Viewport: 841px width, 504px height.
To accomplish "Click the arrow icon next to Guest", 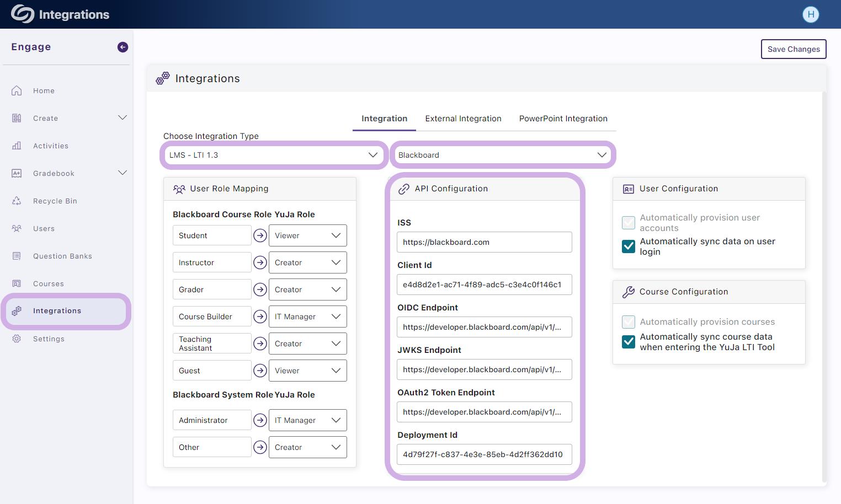I will (x=260, y=371).
